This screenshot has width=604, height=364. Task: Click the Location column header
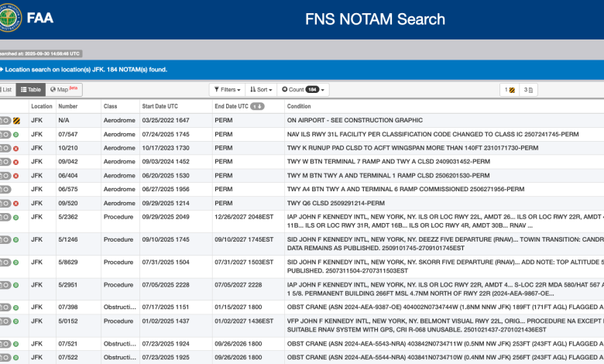click(42, 106)
